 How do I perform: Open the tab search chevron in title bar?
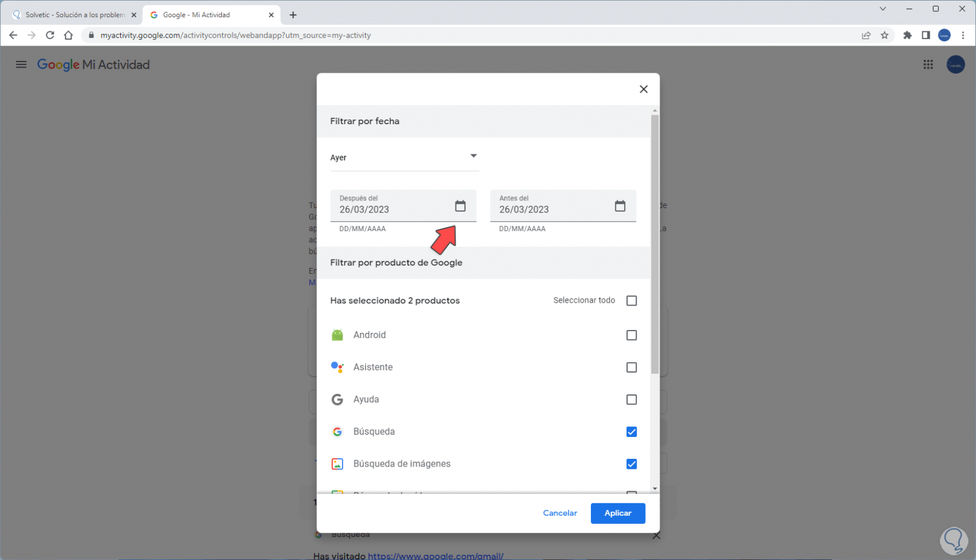(883, 9)
